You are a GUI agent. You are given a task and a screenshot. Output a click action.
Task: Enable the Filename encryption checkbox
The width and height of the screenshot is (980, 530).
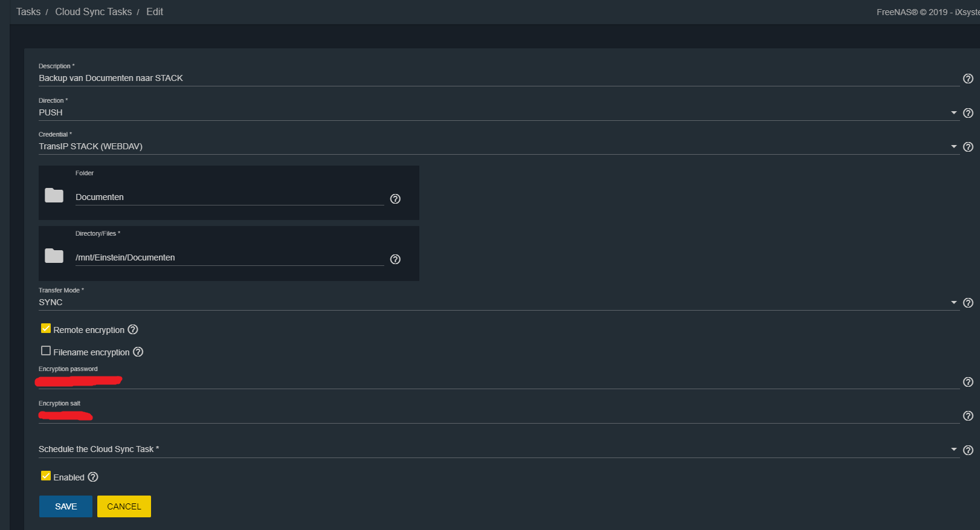point(46,351)
